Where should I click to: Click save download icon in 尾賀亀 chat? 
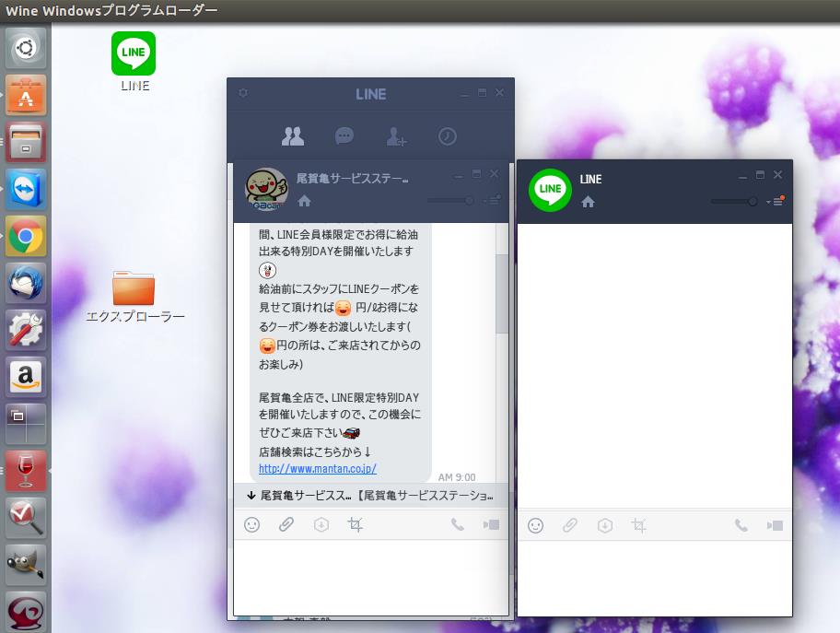[x=321, y=524]
